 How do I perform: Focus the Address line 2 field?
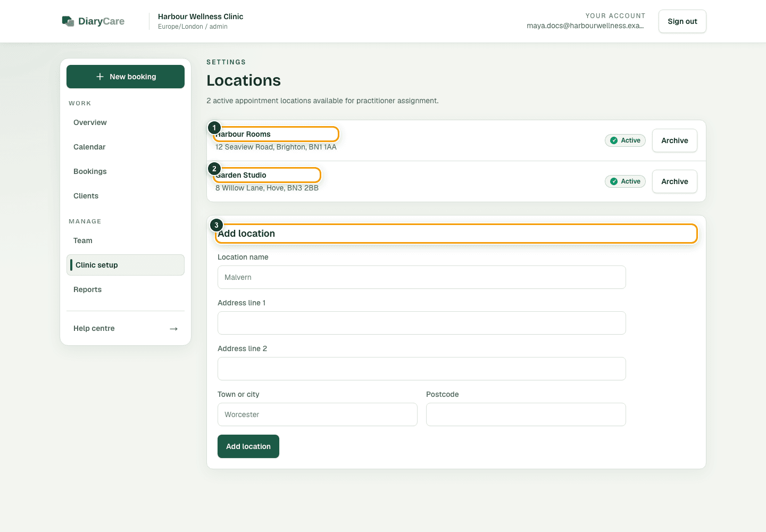pos(422,369)
